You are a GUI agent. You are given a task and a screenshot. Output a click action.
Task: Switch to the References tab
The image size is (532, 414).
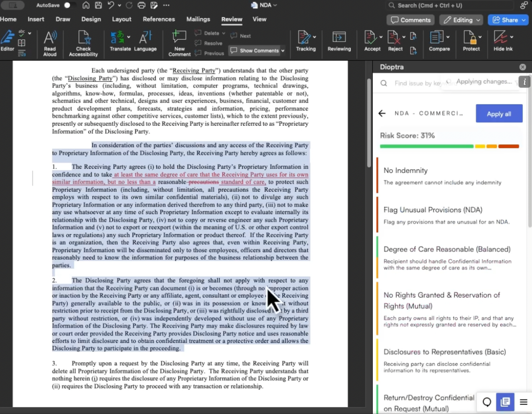coord(159,19)
